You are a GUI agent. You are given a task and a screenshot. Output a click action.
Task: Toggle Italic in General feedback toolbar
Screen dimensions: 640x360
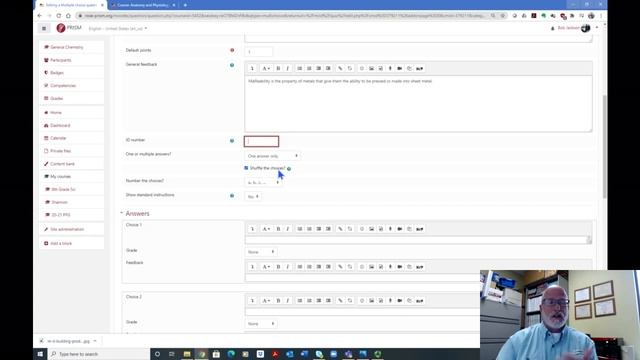[288, 68]
